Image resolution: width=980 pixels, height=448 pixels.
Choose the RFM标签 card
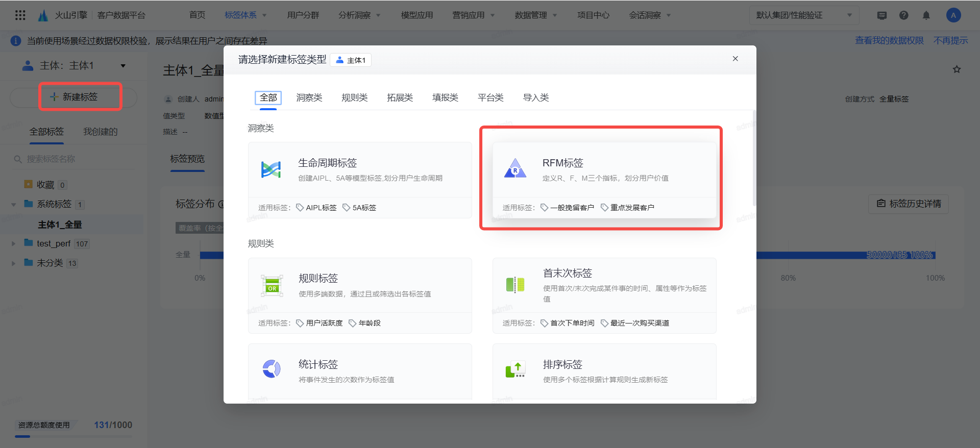click(604, 180)
